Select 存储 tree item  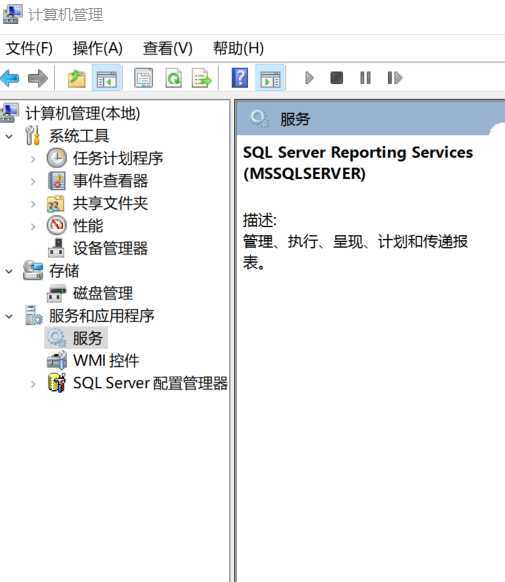(64, 271)
